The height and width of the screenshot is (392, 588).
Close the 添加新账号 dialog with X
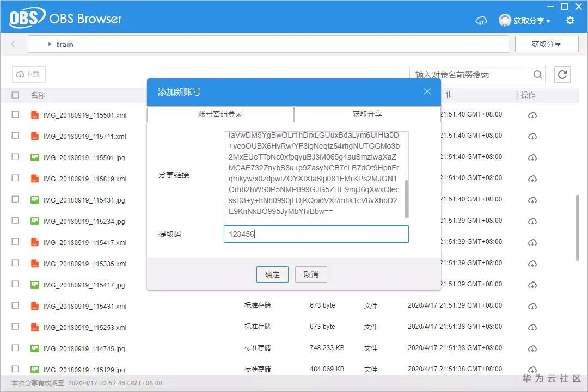(x=427, y=91)
